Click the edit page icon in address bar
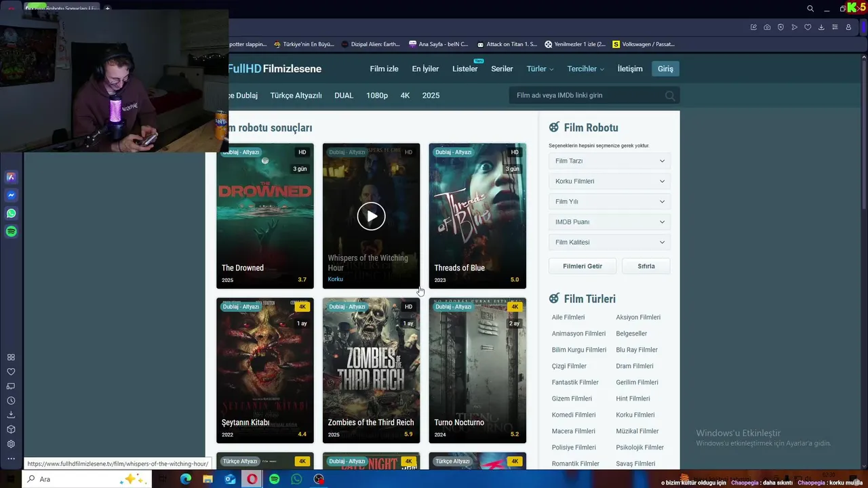Screen dimensions: 868x488 point(753,27)
